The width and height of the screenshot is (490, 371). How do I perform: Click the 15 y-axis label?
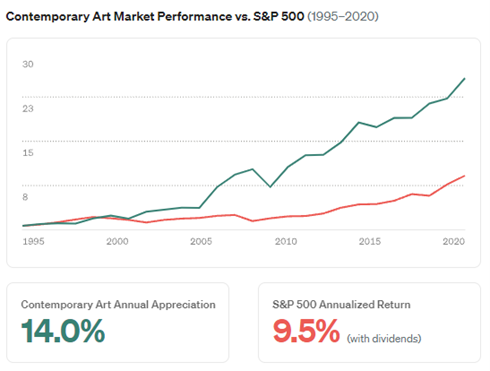(28, 153)
